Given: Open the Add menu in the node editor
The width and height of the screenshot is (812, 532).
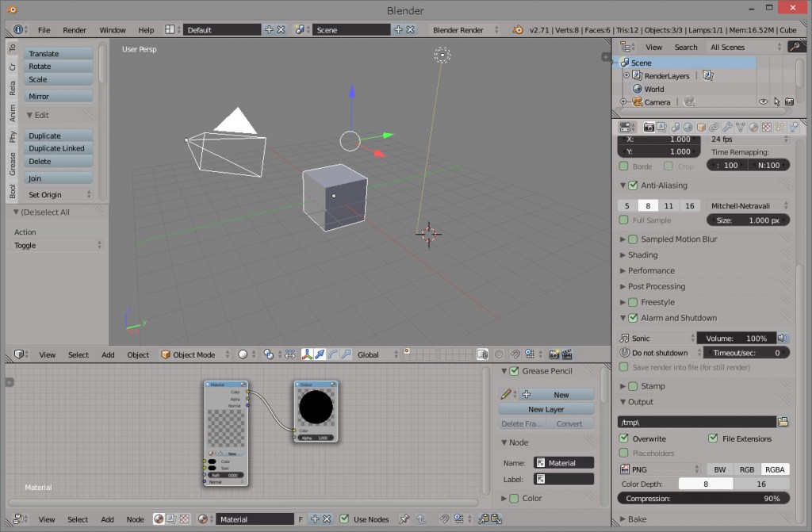Looking at the screenshot, I should [107, 519].
